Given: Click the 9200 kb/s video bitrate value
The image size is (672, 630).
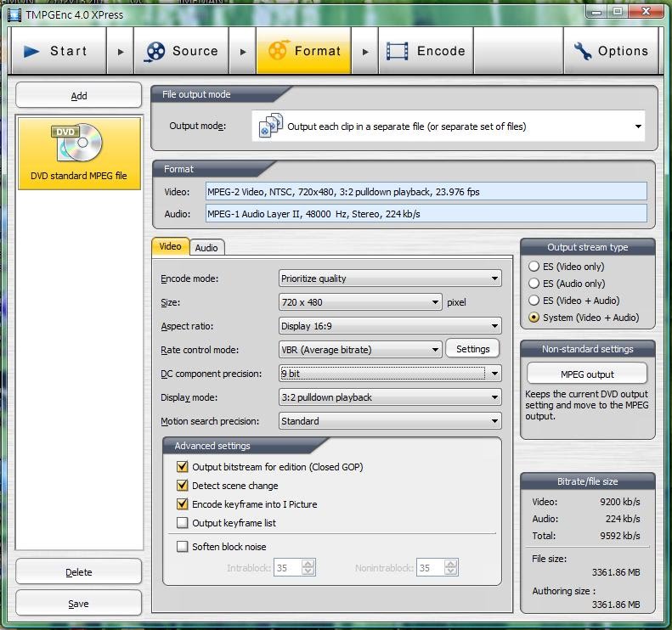Looking at the screenshot, I should (x=619, y=502).
